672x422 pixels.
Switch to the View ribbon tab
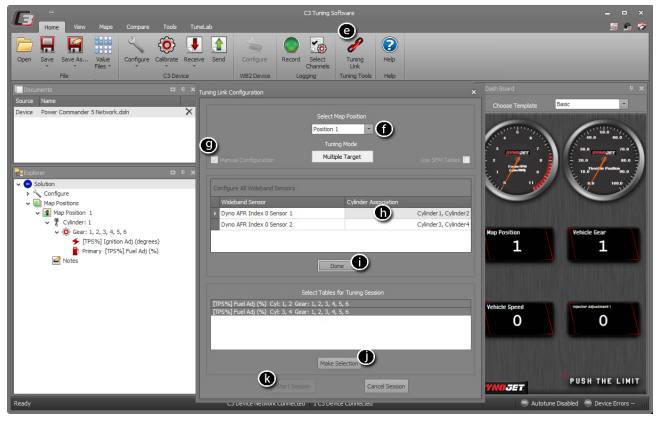click(79, 27)
